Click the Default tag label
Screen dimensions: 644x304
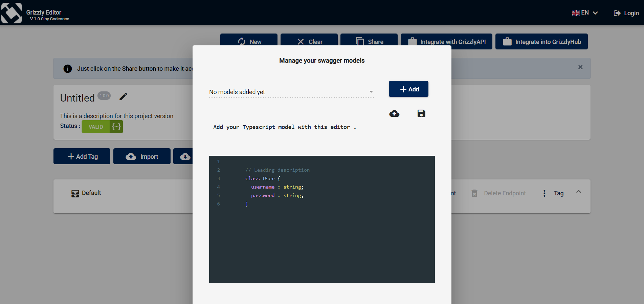tap(91, 193)
